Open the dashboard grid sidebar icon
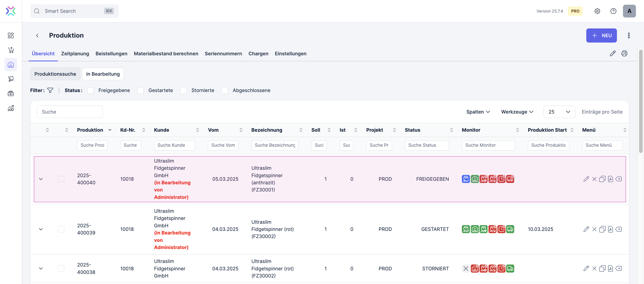Viewport: 644px width, 284px height. tap(11, 36)
